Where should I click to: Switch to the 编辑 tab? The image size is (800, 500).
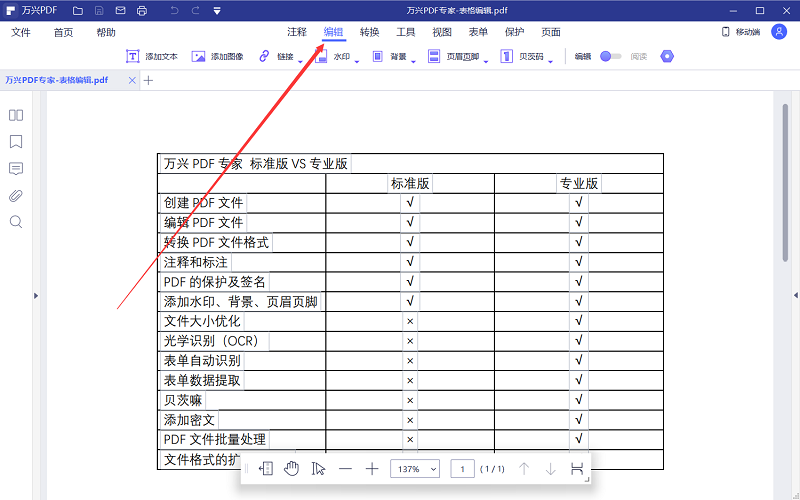pyautogui.click(x=334, y=32)
